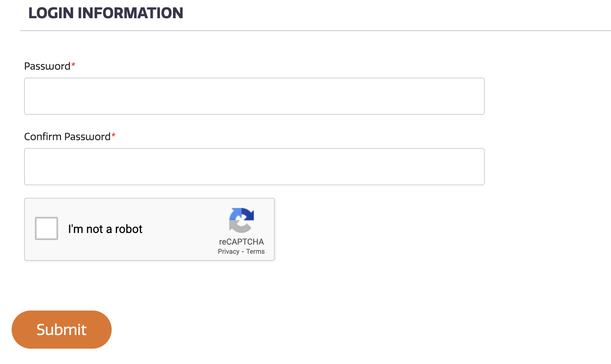
Task: Click the word LOGIN in the heading
Action: [51, 13]
